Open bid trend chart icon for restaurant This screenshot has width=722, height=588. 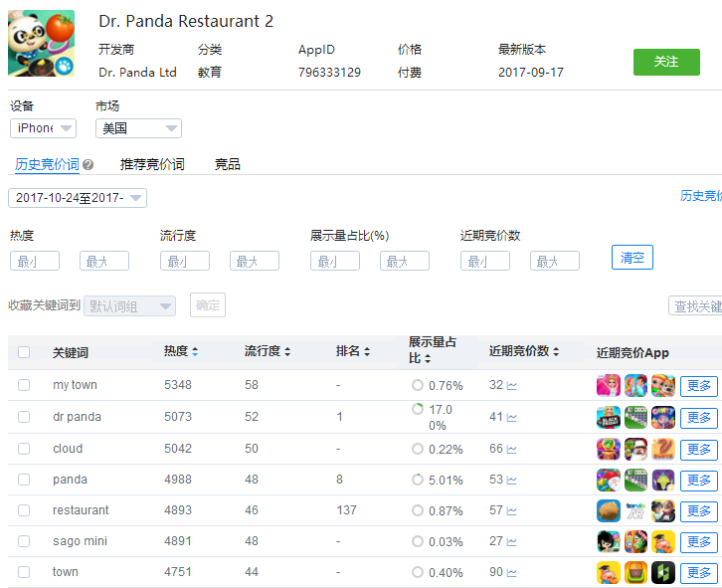511,510
